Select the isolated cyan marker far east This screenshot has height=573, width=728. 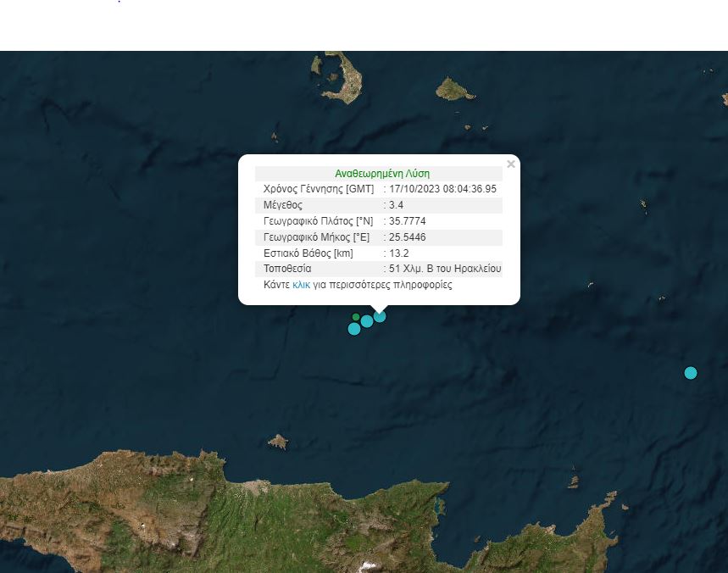coord(691,373)
